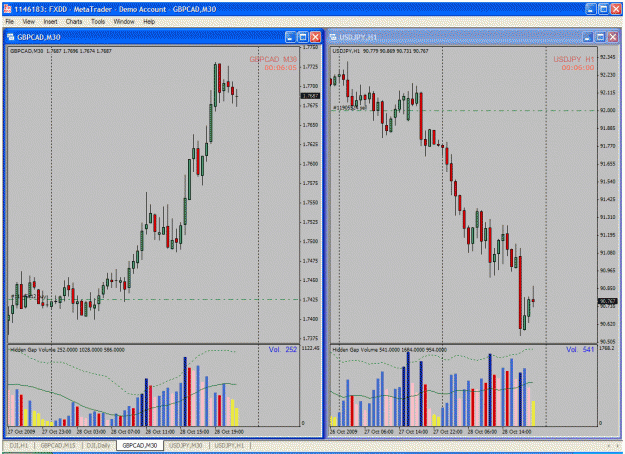Open the Help menu
This screenshot has height=454, width=625.
pyautogui.click(x=149, y=22)
